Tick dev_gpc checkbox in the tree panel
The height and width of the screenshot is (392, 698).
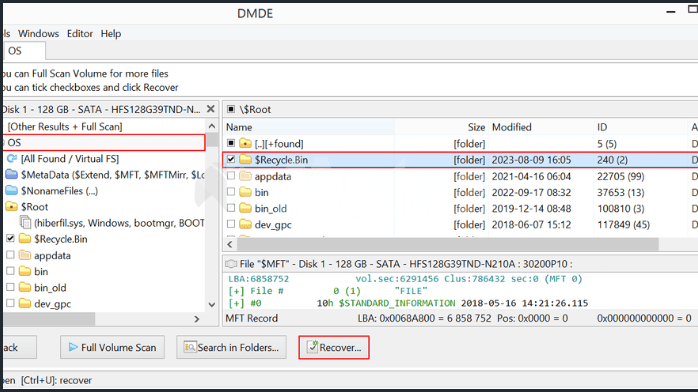pyautogui.click(x=10, y=303)
